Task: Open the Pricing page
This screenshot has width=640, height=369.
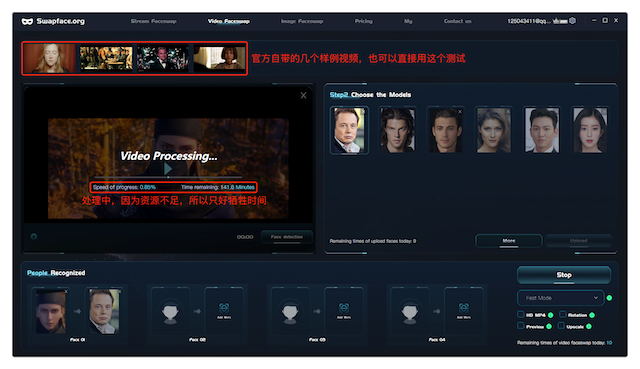Action: (x=364, y=21)
